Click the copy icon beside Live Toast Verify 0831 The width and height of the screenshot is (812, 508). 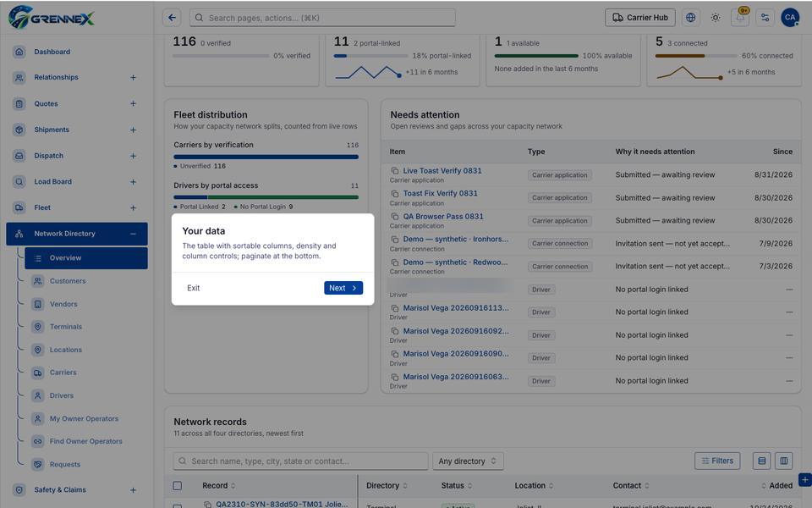(395, 170)
